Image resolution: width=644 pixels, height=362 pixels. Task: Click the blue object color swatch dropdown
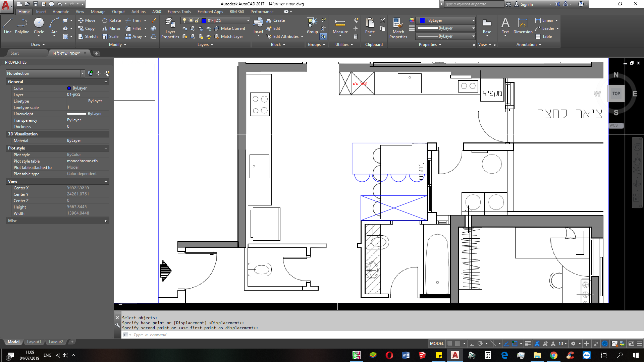click(446, 20)
